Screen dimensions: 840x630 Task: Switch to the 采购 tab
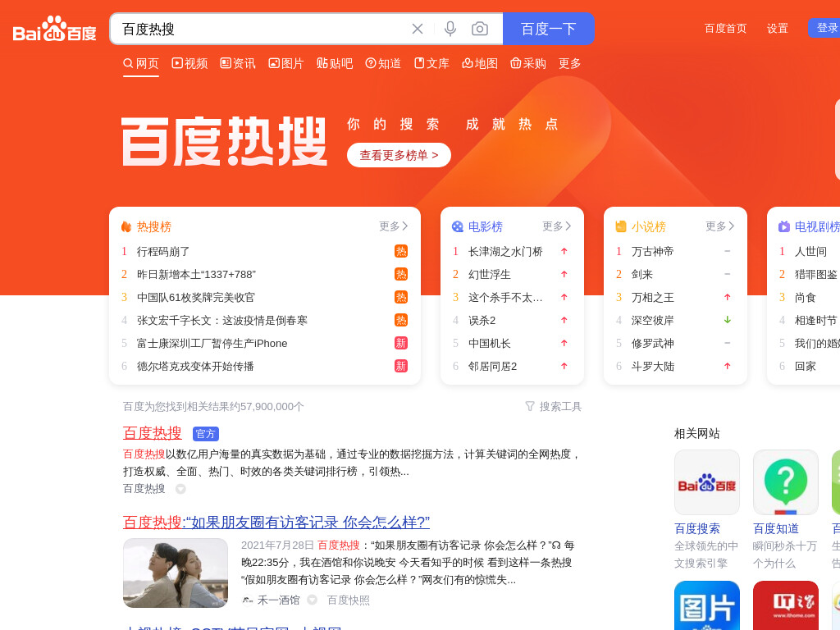(x=528, y=64)
